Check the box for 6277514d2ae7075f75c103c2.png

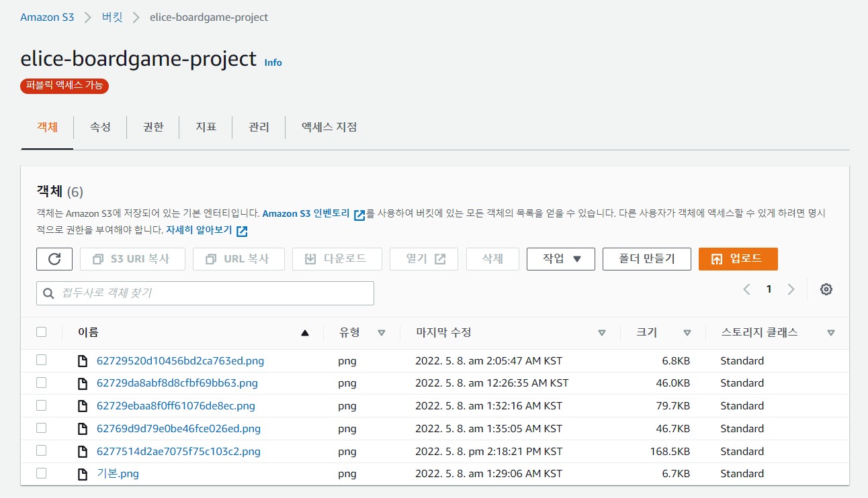[x=42, y=450]
